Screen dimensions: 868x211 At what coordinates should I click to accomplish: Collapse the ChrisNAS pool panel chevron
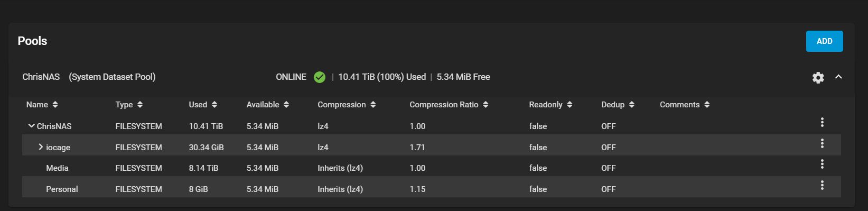[x=838, y=77]
